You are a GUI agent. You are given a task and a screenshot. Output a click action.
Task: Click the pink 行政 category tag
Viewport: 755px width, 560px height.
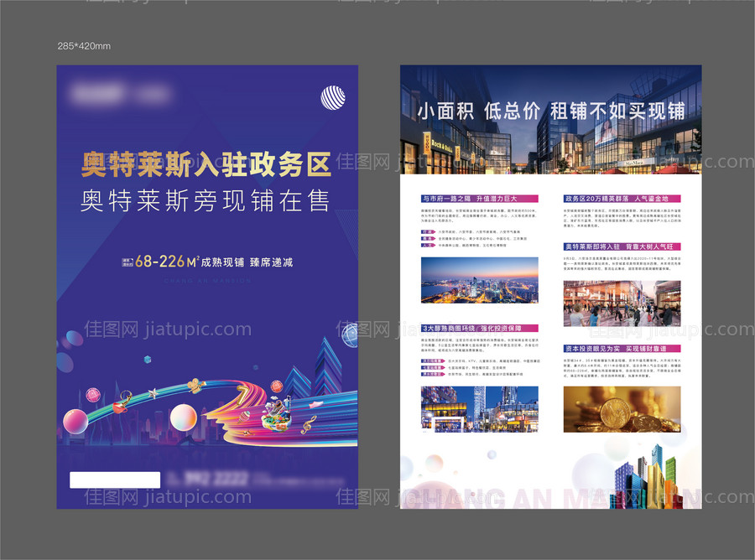click(x=428, y=231)
